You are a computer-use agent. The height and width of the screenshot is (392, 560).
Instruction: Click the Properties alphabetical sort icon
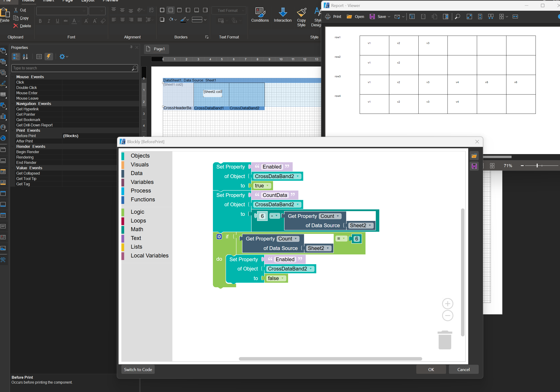point(25,57)
